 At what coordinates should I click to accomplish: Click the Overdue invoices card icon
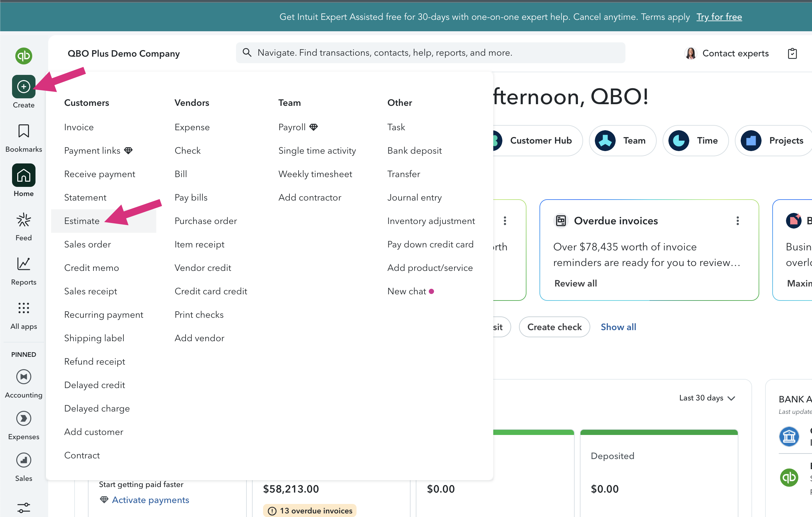click(561, 220)
